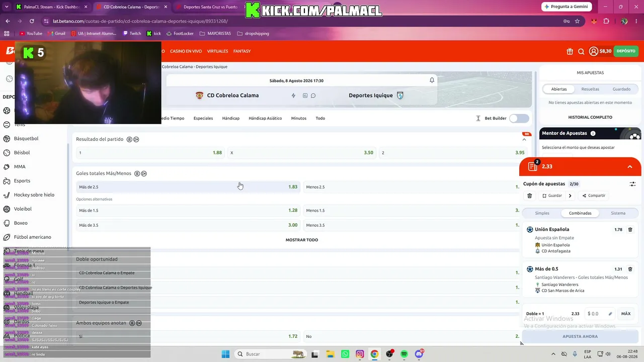Image resolution: width=644 pixels, height=362 pixels.
Task: Open MMA sport category
Action: pos(20,167)
